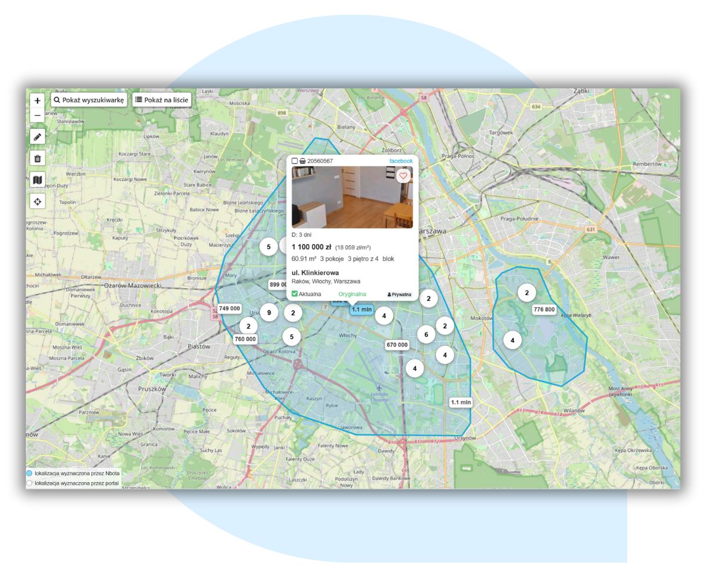Click the blue Nbota location legend dot
The image size is (706, 588).
[x=29, y=473]
